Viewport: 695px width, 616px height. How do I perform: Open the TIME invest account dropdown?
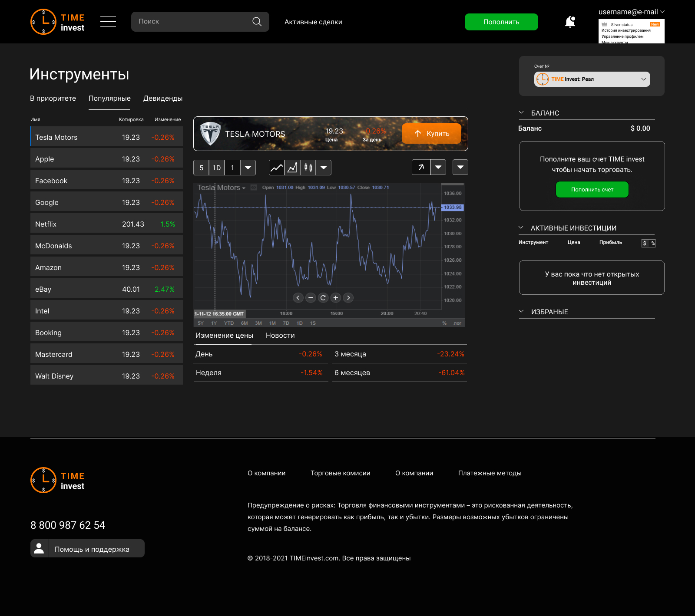(x=592, y=79)
